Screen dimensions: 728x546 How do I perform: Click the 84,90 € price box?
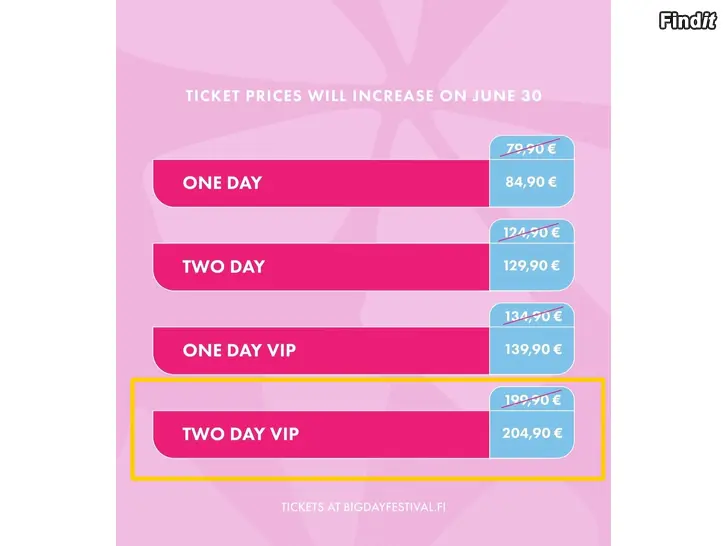click(532, 182)
